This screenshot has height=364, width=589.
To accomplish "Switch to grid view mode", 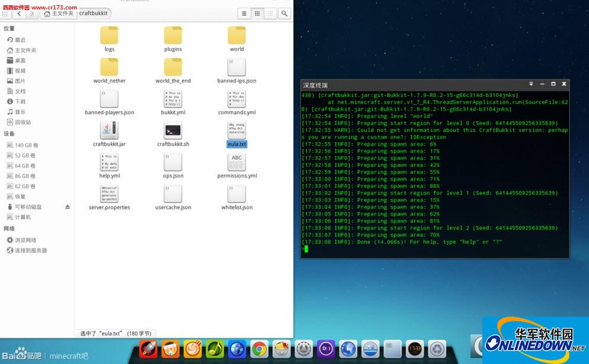I will coord(257,13).
